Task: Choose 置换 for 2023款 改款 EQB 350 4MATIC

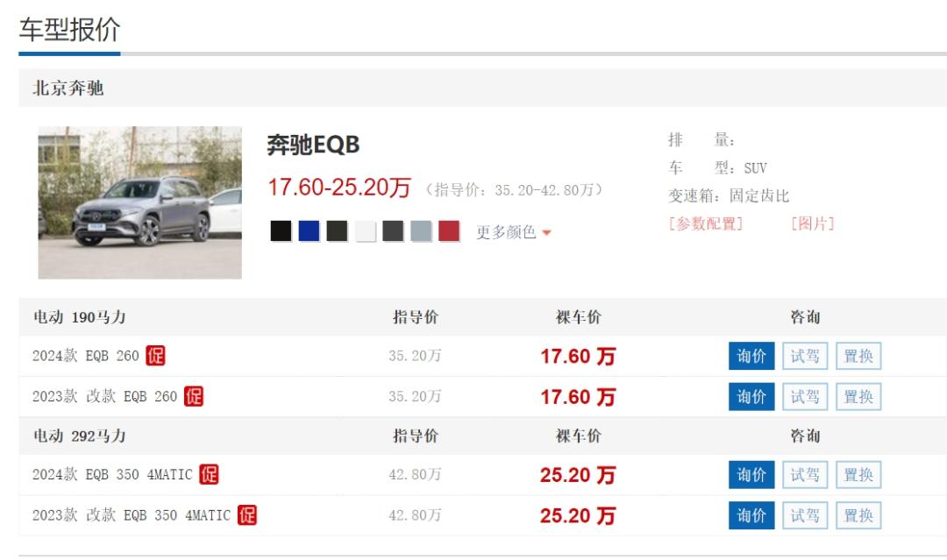Action: point(858,515)
